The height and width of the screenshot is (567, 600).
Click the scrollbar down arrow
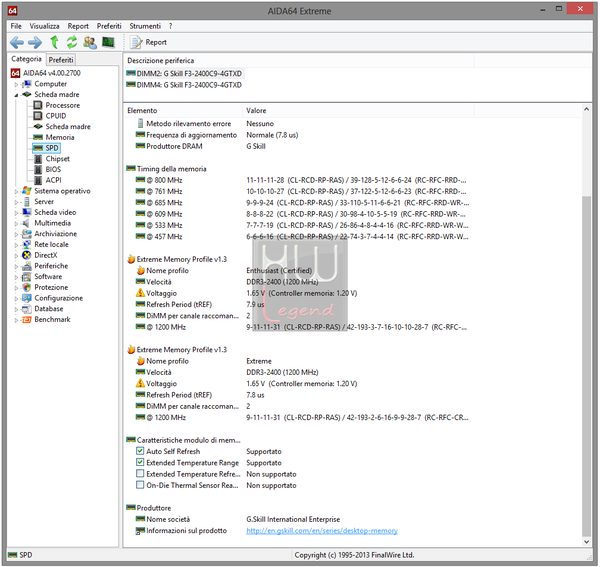point(586,541)
